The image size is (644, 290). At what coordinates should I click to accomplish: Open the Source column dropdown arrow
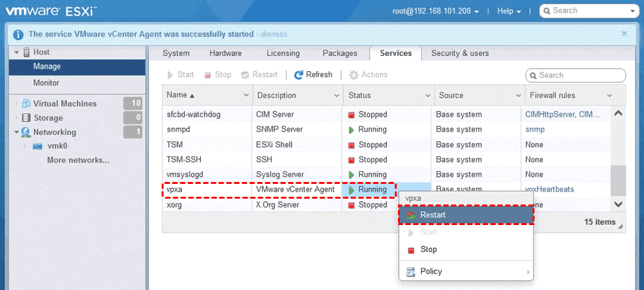click(x=518, y=95)
